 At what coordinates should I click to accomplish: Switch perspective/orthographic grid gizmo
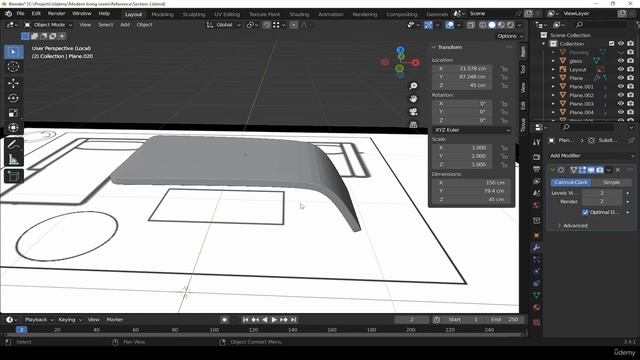pos(413,124)
